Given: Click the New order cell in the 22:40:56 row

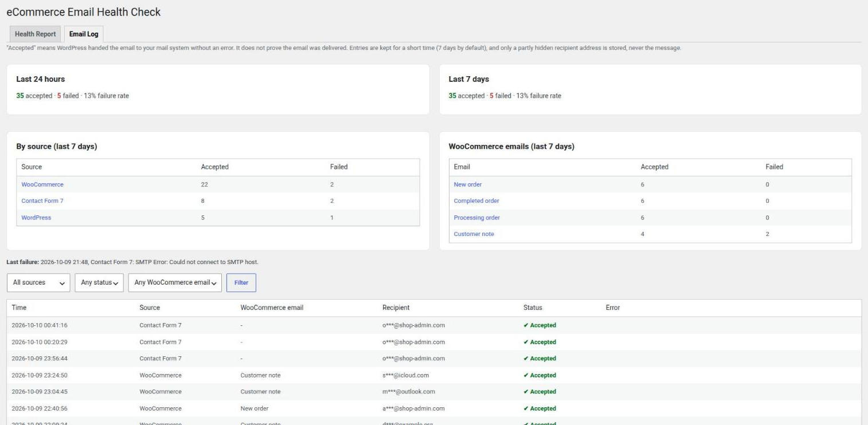Looking at the screenshot, I should pyautogui.click(x=255, y=408).
